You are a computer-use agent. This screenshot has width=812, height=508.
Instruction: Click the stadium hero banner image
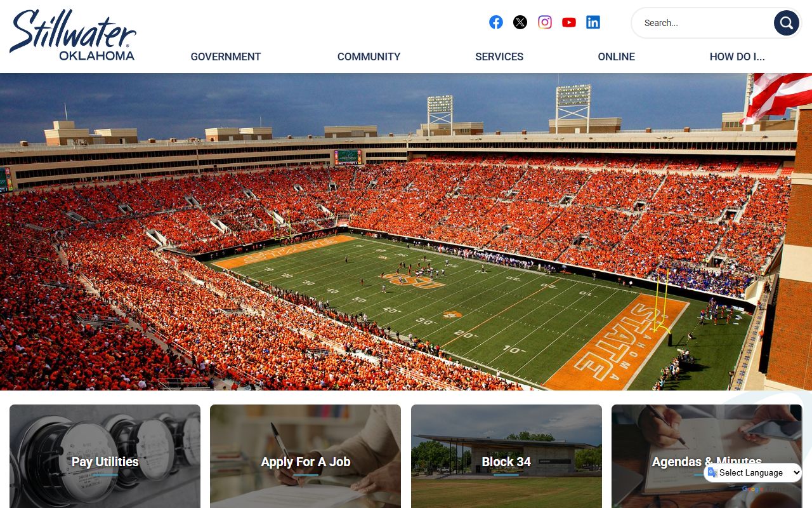[406, 232]
